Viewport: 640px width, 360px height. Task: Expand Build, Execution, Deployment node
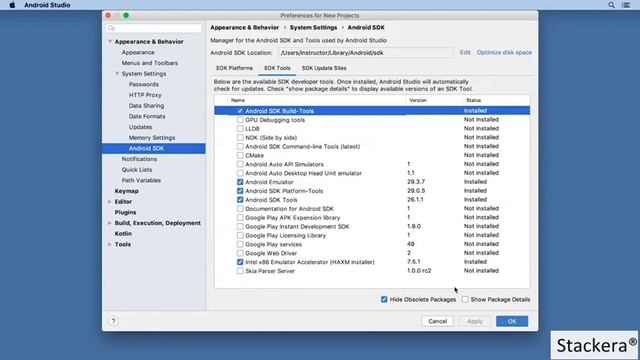(110, 223)
